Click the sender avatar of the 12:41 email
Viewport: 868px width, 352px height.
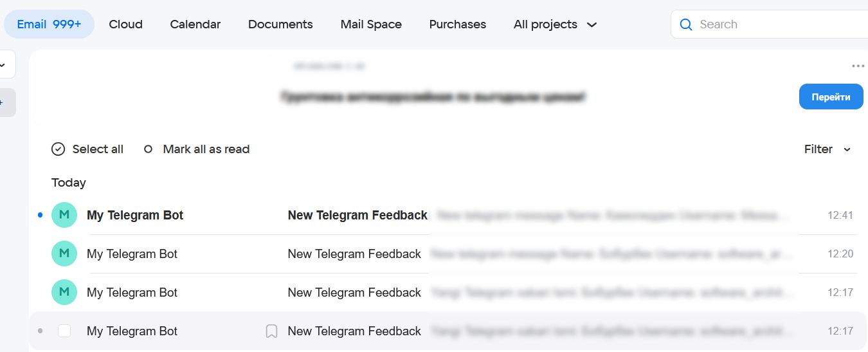(x=64, y=215)
